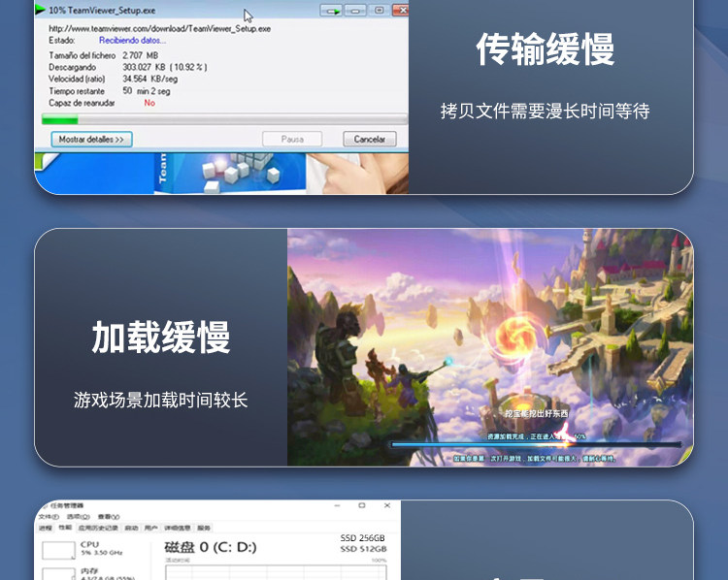The image size is (728, 580).
Task: Click the '加载缓慢' heading
Action: click(x=160, y=338)
